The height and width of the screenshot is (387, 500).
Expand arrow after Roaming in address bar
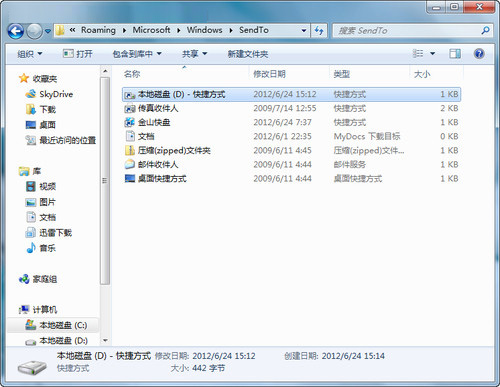(124, 30)
